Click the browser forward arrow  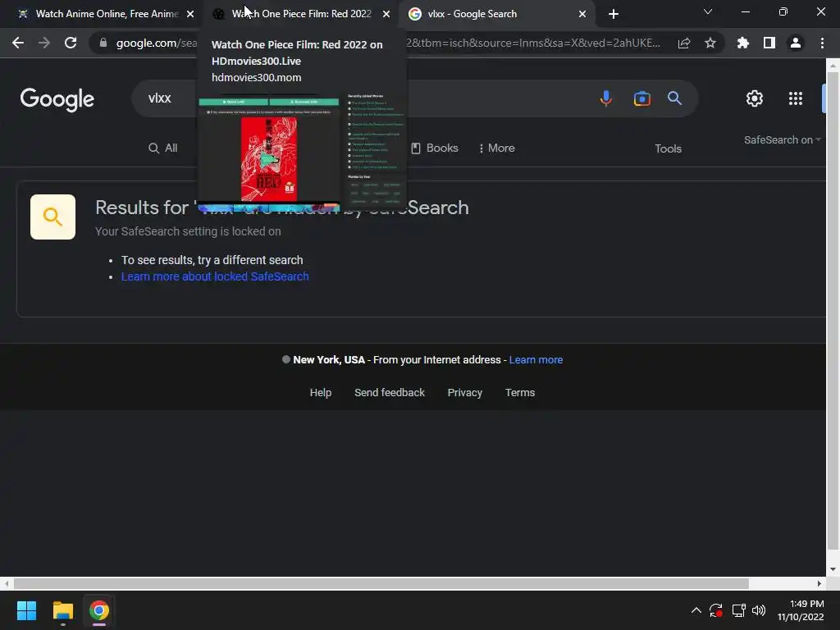(x=44, y=43)
